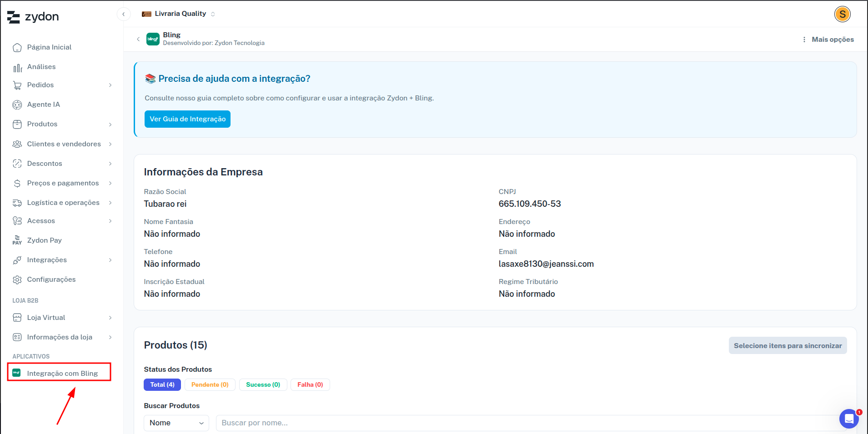Go to Página Inicial
This screenshot has width=868, height=434.
tap(49, 47)
